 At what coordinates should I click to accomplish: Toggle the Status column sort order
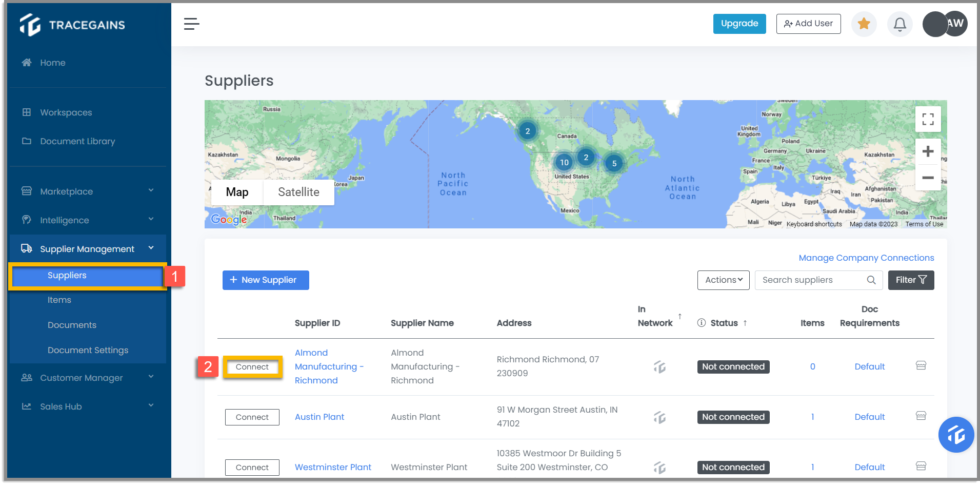coord(744,323)
